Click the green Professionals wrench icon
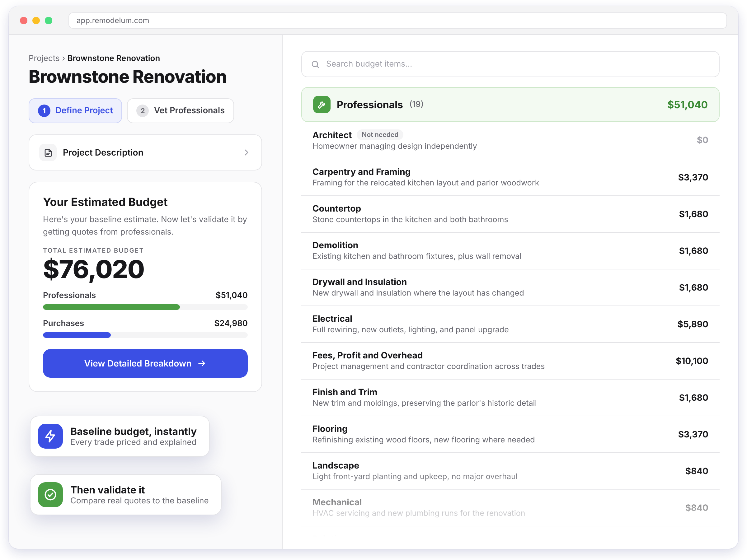The height and width of the screenshot is (560, 747). point(322,105)
